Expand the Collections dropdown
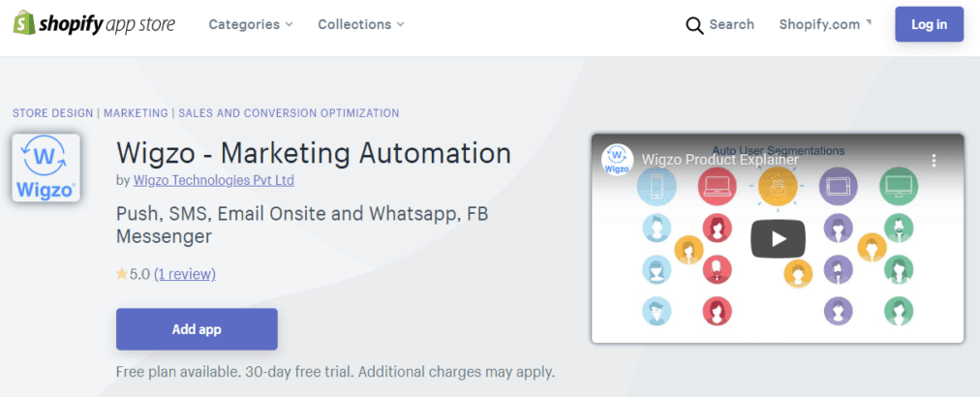 (x=361, y=24)
